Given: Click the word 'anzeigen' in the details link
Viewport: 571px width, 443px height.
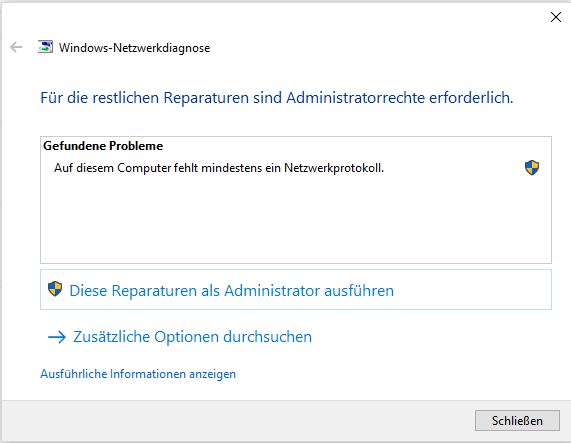Looking at the screenshot, I should tap(212, 374).
